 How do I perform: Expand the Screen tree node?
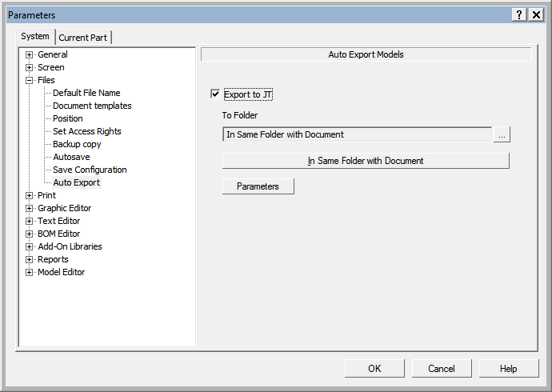point(30,67)
